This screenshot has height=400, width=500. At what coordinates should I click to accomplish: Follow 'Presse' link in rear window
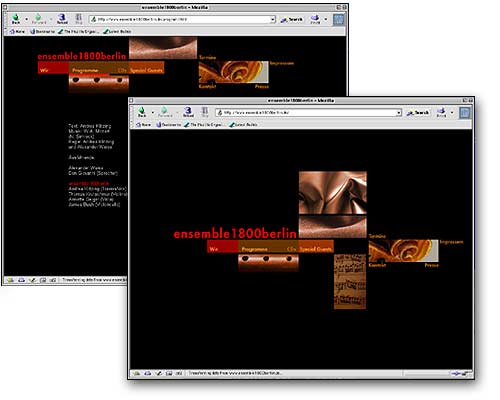262,86
